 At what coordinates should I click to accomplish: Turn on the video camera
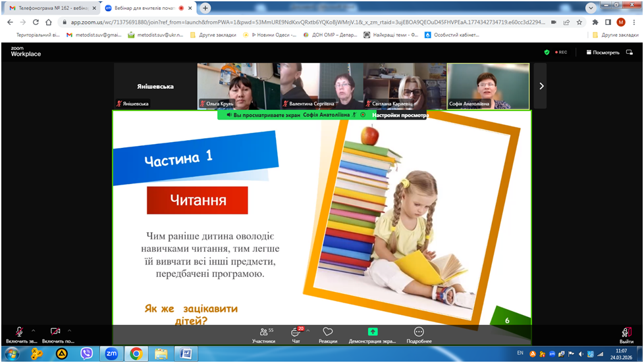point(55,333)
